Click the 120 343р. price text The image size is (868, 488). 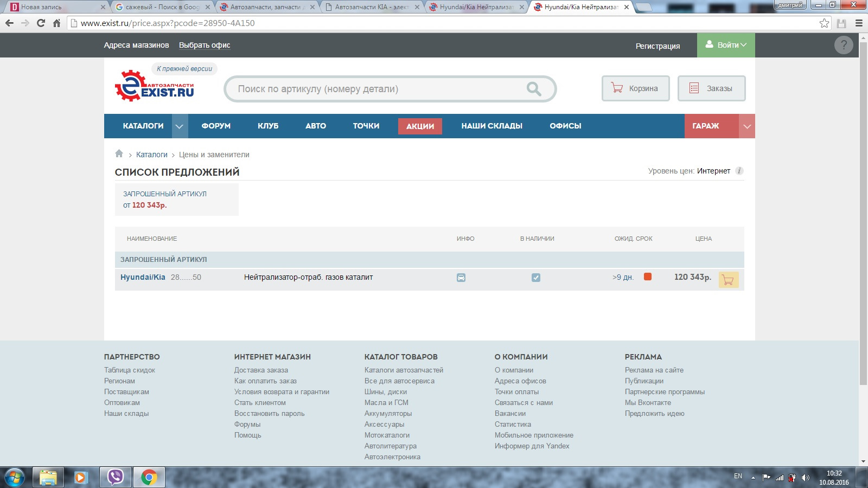(x=693, y=277)
